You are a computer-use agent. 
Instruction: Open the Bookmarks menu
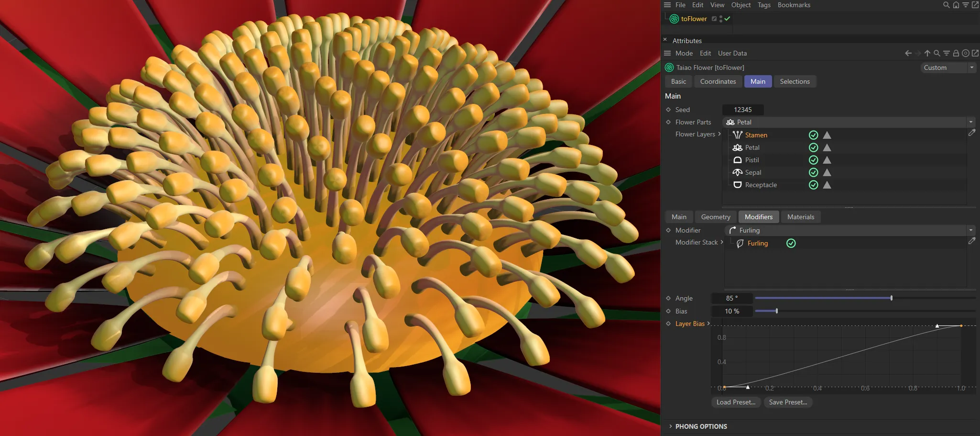coord(794,5)
